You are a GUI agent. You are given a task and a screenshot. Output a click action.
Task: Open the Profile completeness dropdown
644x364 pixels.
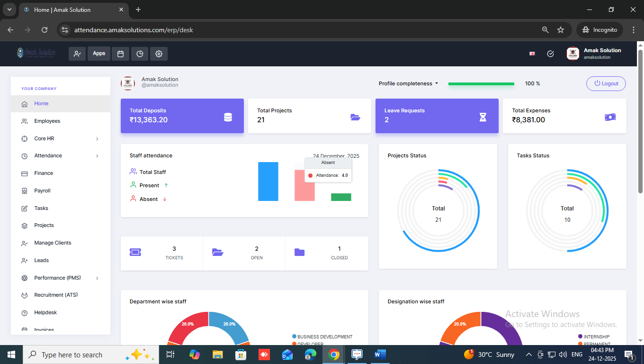click(408, 83)
